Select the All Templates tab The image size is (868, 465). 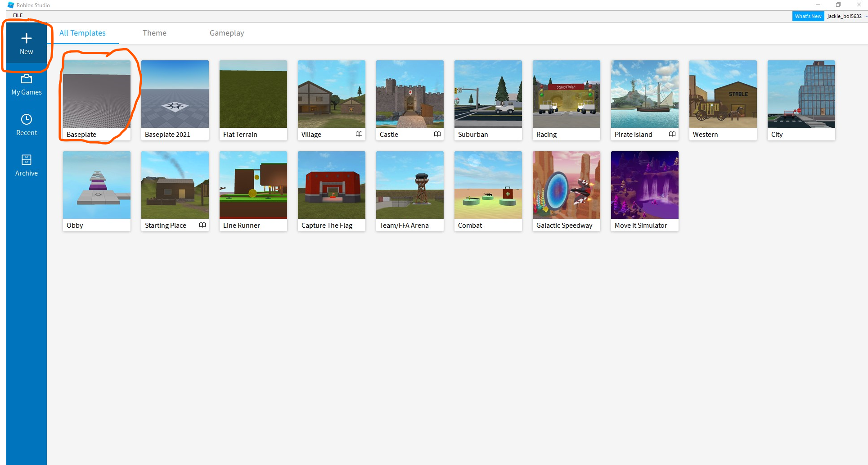click(82, 33)
